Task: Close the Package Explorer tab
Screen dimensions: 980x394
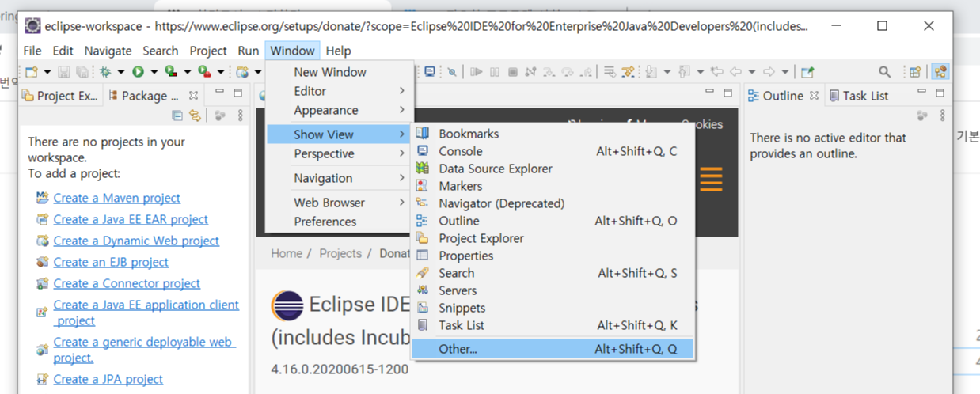Action: 192,95
